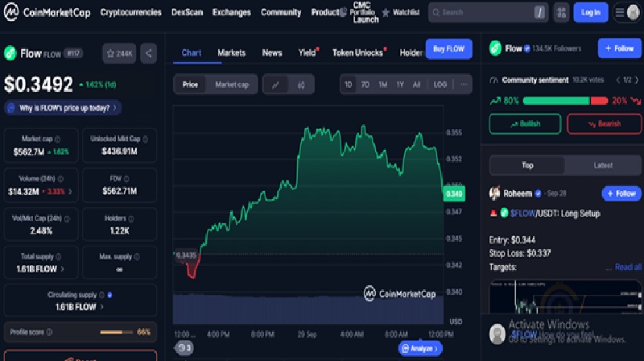Open the Watchlist star in top navigation
Image resolution: width=644 pixels, height=361 pixels.
(400, 12)
